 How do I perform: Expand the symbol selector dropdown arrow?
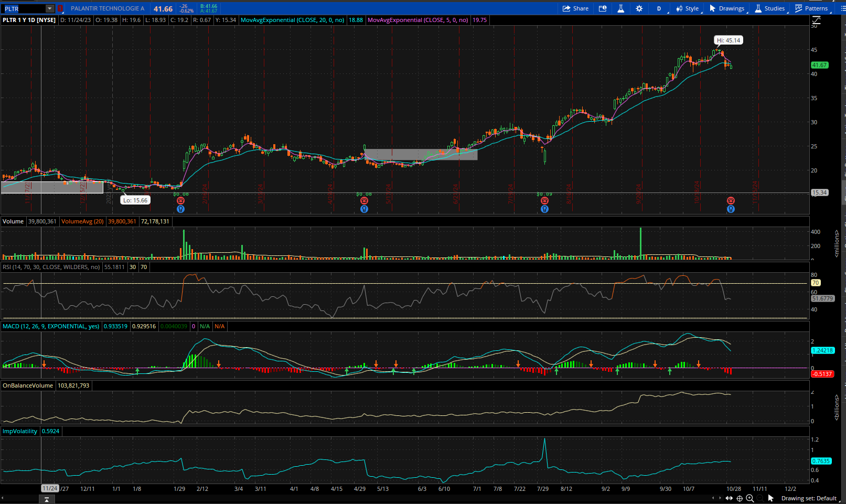point(50,8)
